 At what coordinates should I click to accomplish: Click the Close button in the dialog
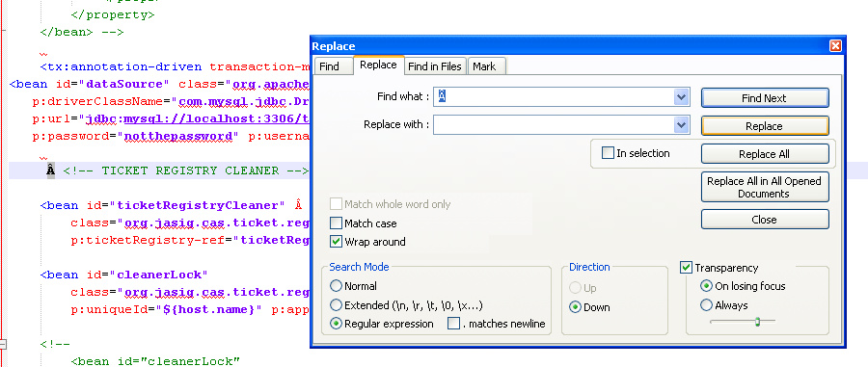(x=765, y=220)
